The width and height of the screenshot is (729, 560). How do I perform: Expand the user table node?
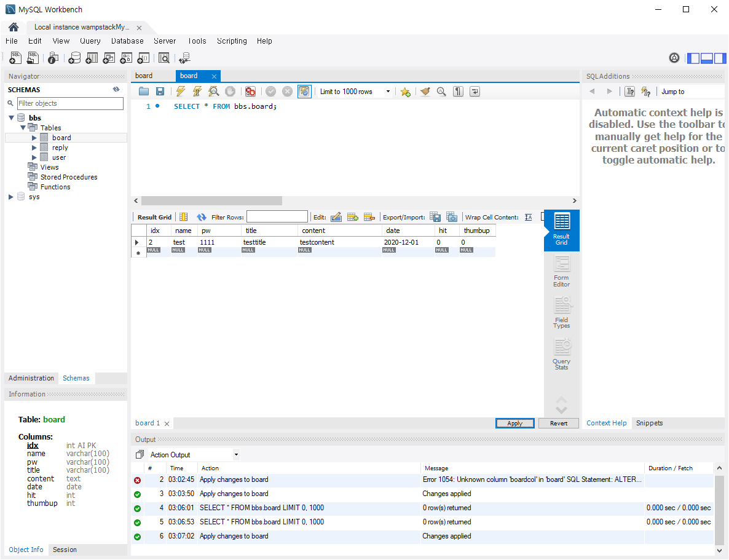34,157
